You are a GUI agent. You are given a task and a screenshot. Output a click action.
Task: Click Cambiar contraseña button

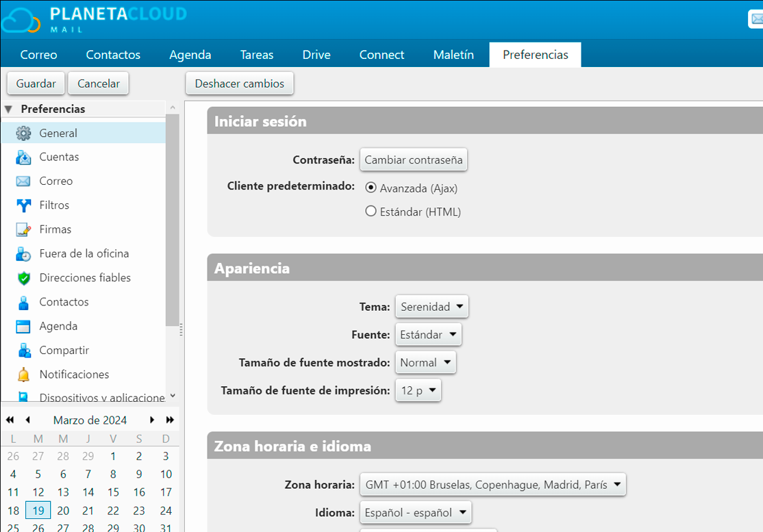(x=414, y=160)
